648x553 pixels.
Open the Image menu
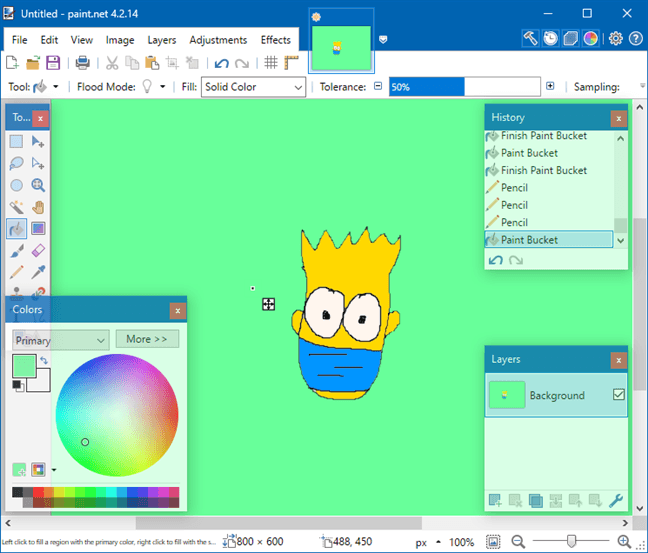pos(120,40)
